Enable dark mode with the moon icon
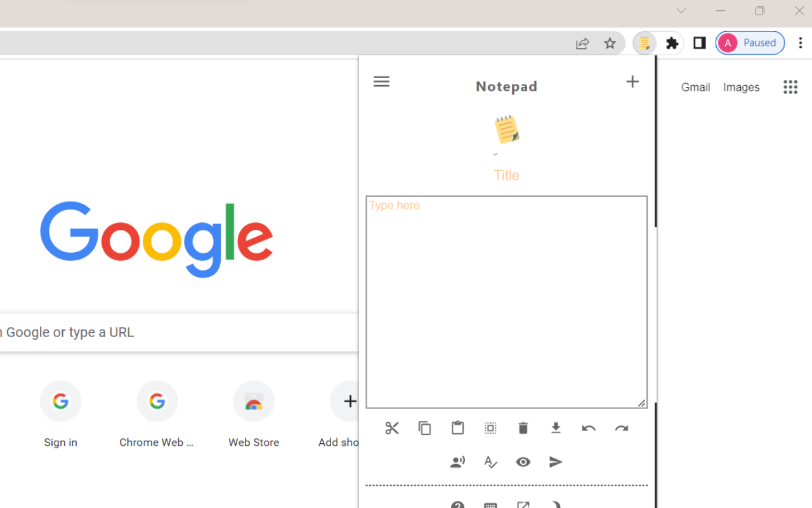This screenshot has width=812, height=508. coord(556,505)
